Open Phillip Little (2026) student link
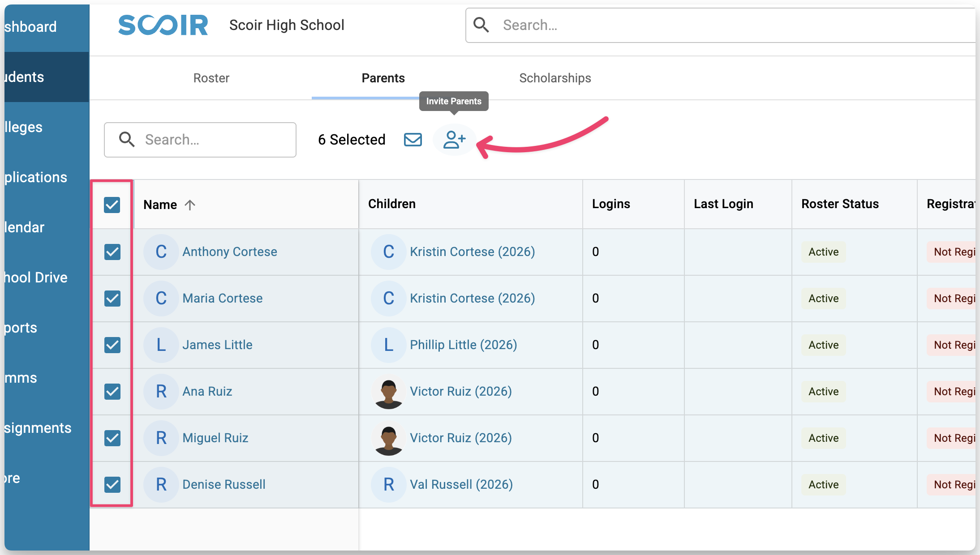The height and width of the screenshot is (555, 980). tap(463, 345)
